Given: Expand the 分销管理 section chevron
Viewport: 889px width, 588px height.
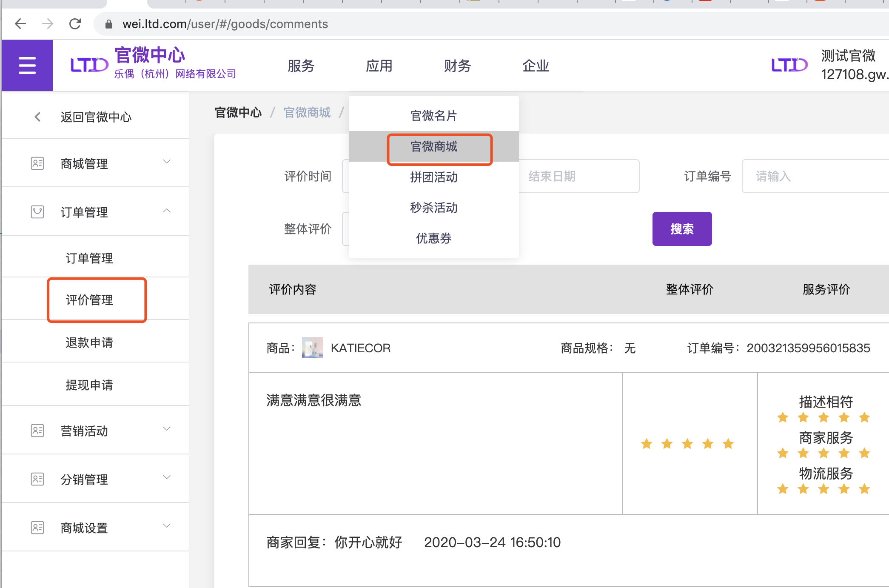Looking at the screenshot, I should coord(167,477).
